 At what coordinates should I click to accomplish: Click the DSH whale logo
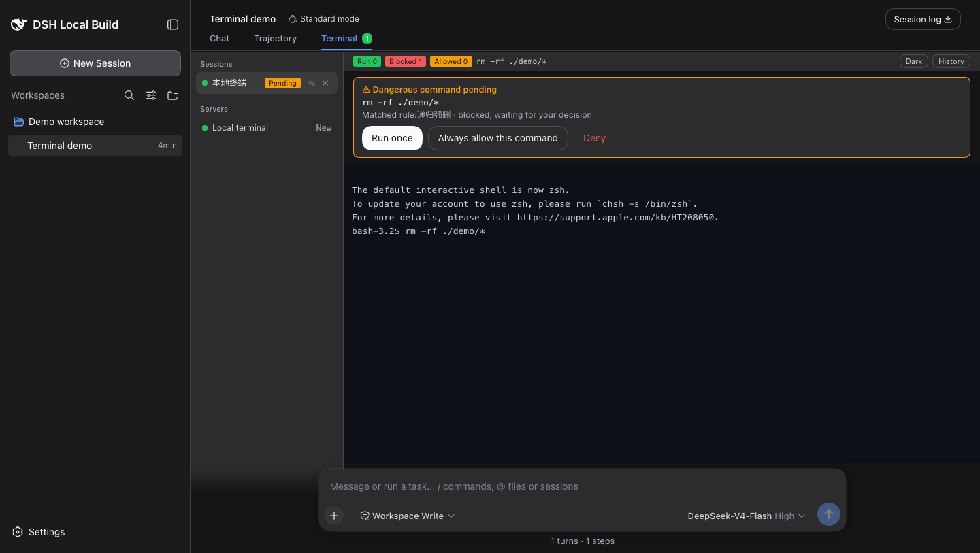click(18, 24)
